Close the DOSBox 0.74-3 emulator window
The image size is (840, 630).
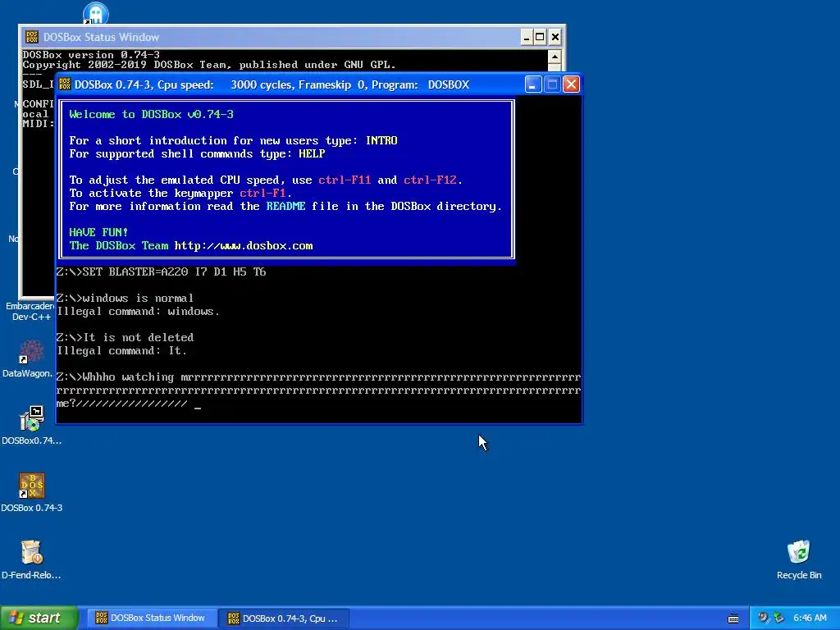coord(571,84)
